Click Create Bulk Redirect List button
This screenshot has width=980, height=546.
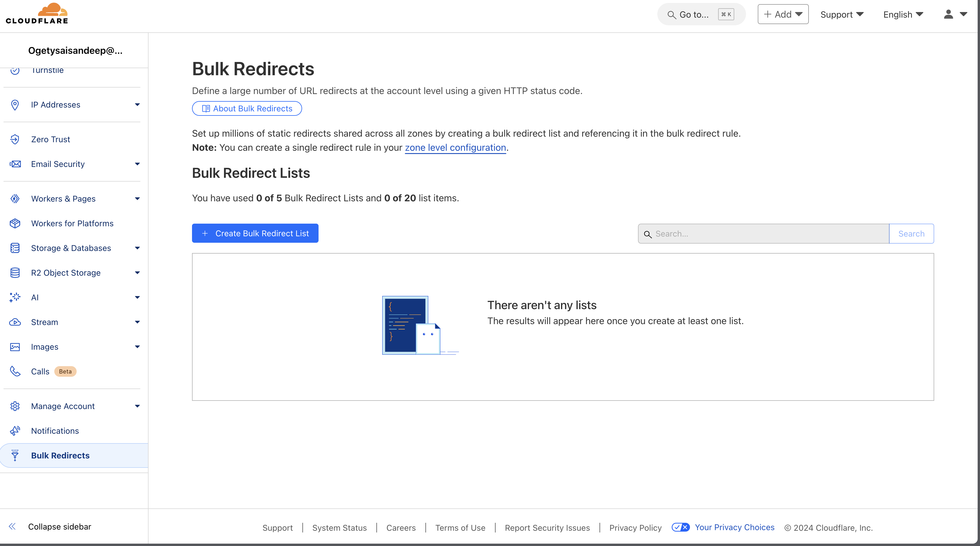click(x=255, y=233)
